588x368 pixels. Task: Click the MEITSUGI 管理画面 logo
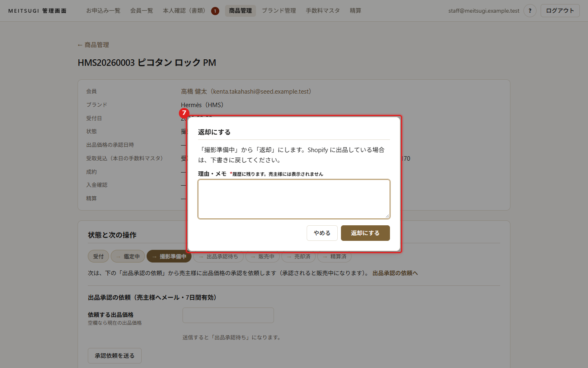click(x=38, y=11)
